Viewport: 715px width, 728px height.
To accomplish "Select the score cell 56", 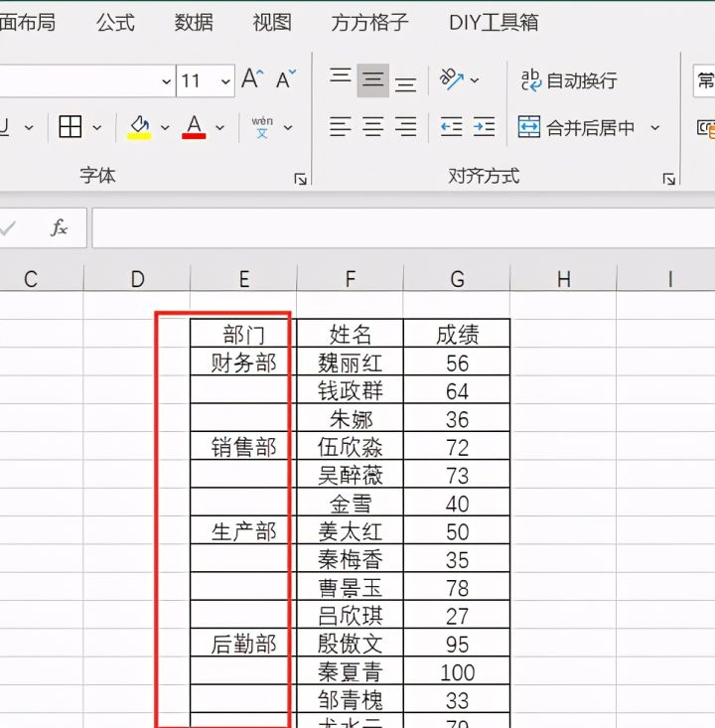I will 457,362.
